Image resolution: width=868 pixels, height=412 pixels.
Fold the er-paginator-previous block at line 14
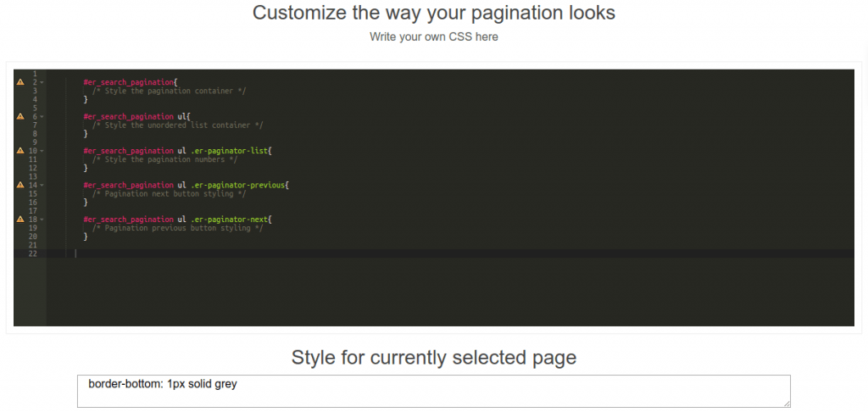tap(42, 185)
